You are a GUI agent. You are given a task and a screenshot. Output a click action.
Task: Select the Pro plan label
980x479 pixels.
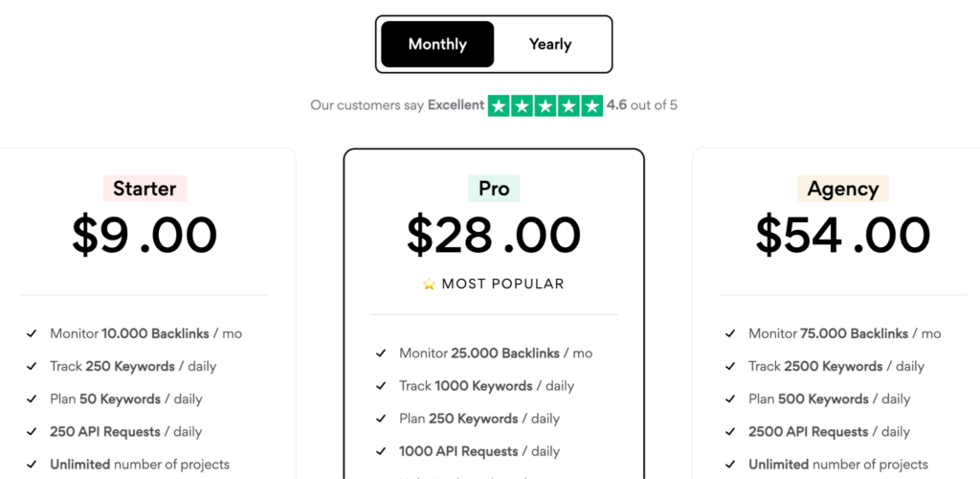tap(494, 189)
